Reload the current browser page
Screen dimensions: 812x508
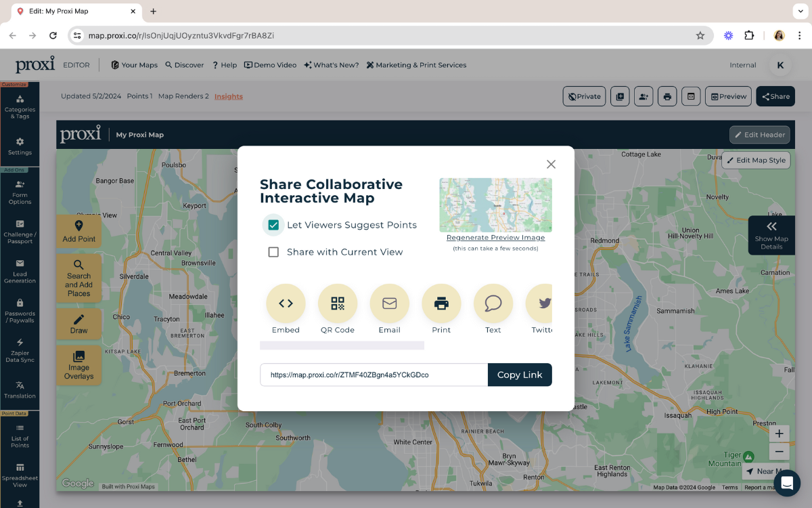coord(53,35)
